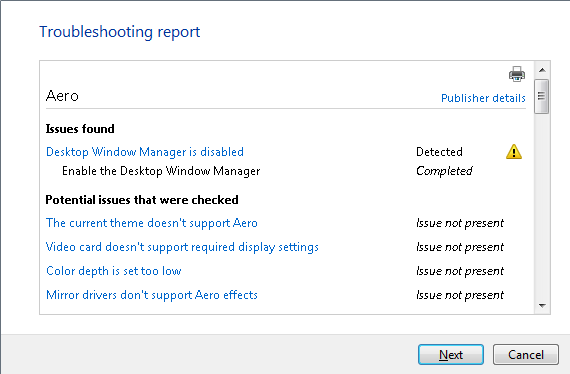Click the Cancel button
The width and height of the screenshot is (570, 374).
click(x=526, y=354)
